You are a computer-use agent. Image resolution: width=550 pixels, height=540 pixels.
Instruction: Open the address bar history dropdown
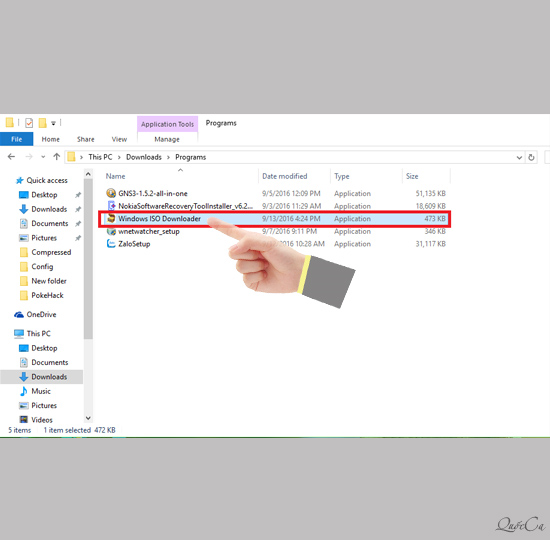click(x=519, y=158)
